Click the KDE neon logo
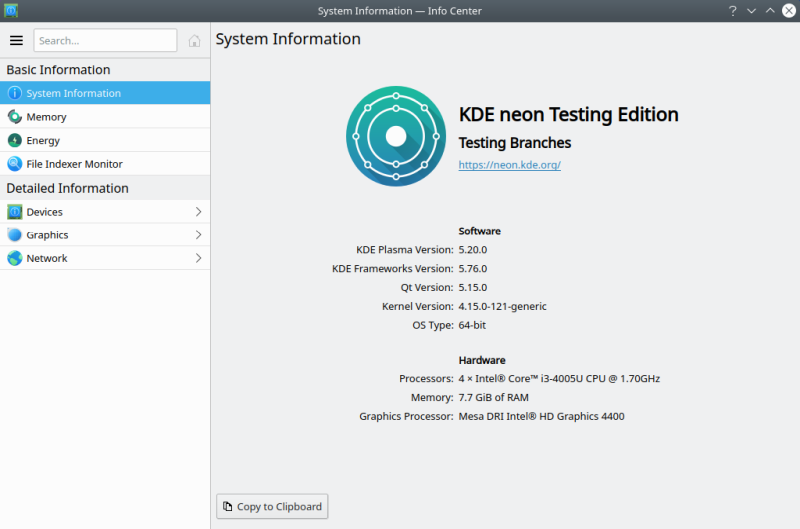Screen dimensions: 800x529 tap(395, 136)
